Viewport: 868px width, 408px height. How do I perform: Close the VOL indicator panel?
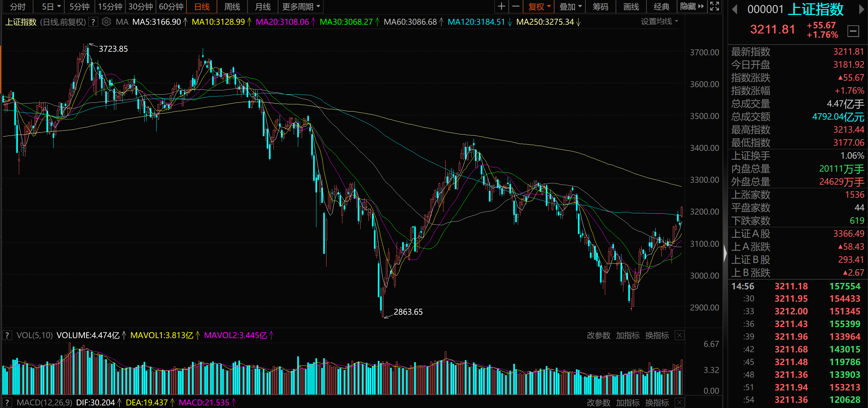680,336
